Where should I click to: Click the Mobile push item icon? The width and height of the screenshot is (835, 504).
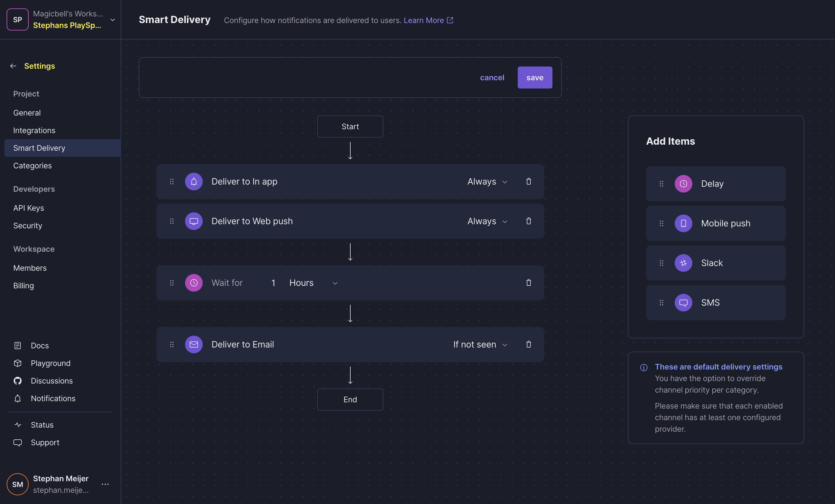point(683,223)
